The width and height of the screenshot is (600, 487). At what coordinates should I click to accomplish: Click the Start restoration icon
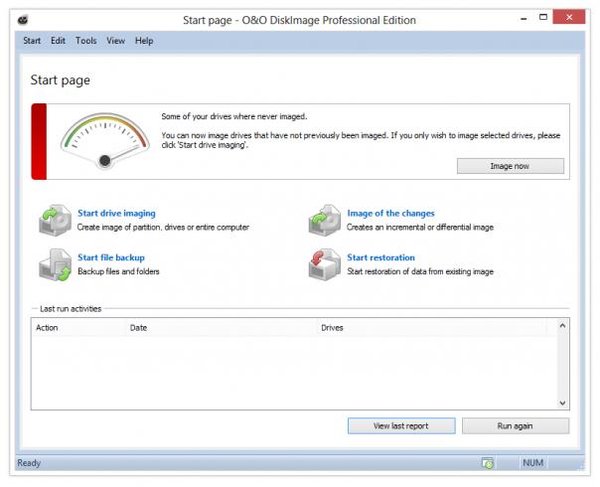[323, 264]
